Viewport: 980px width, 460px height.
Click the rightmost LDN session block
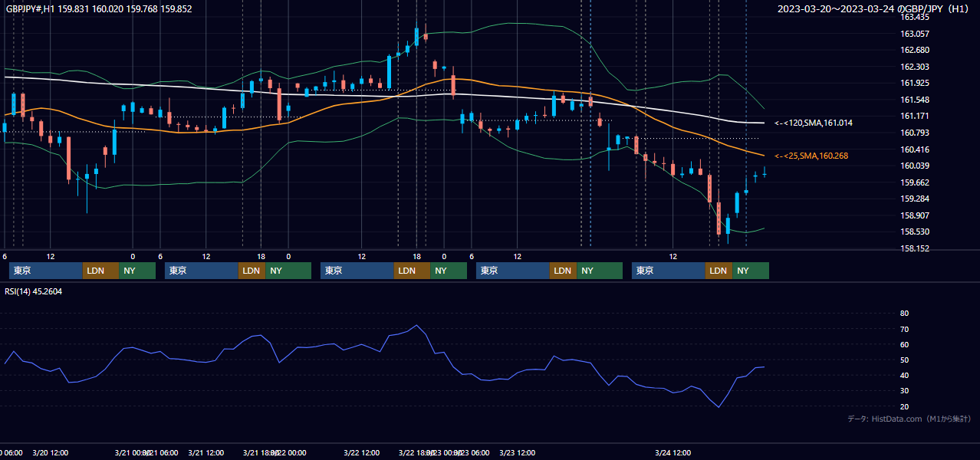[x=719, y=271]
